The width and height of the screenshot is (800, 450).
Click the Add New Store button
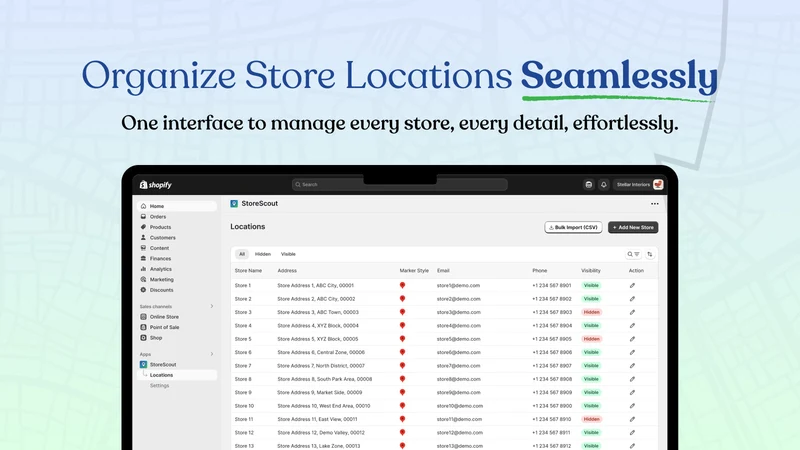coord(633,228)
